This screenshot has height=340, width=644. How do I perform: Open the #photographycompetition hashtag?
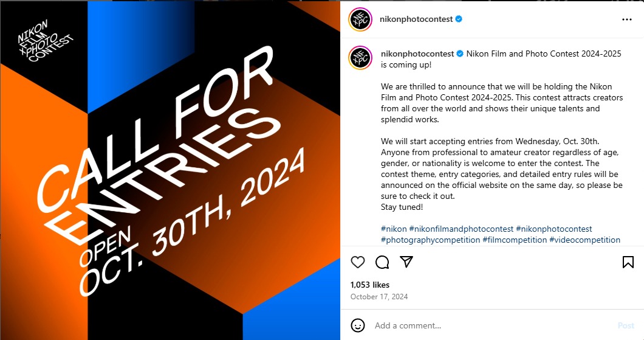point(430,240)
